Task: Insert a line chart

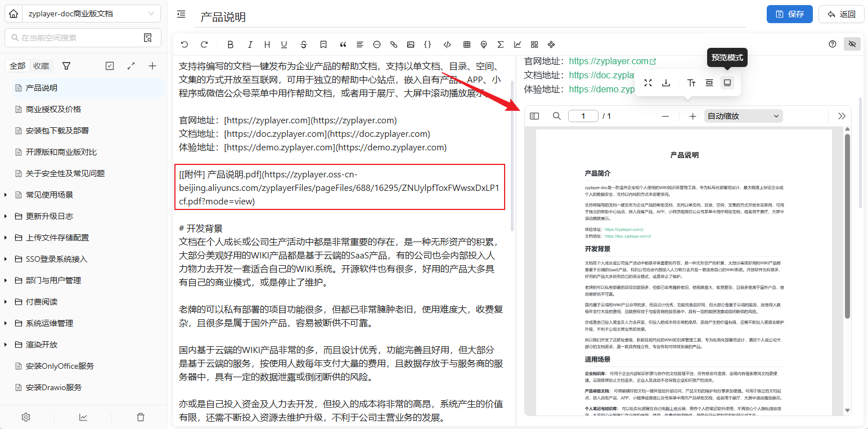Action: point(518,44)
